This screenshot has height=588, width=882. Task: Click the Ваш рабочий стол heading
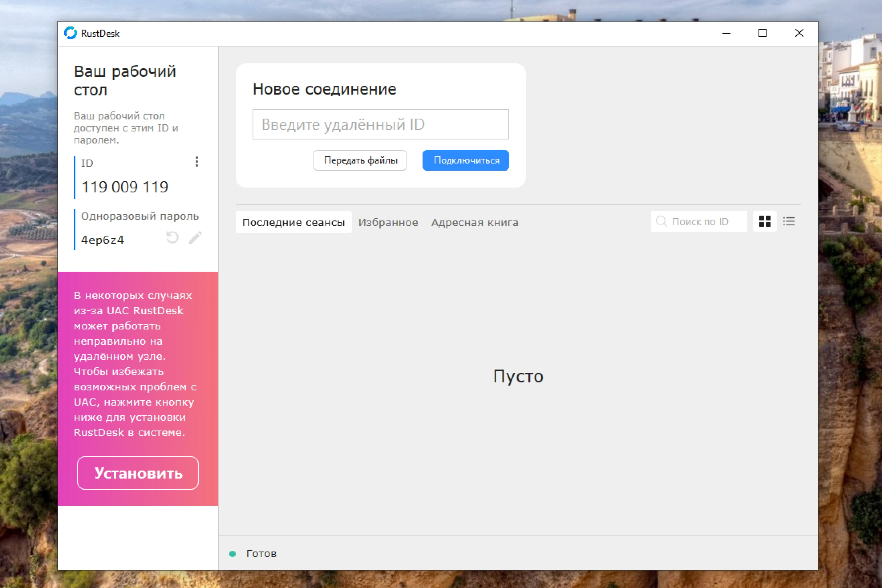[125, 81]
